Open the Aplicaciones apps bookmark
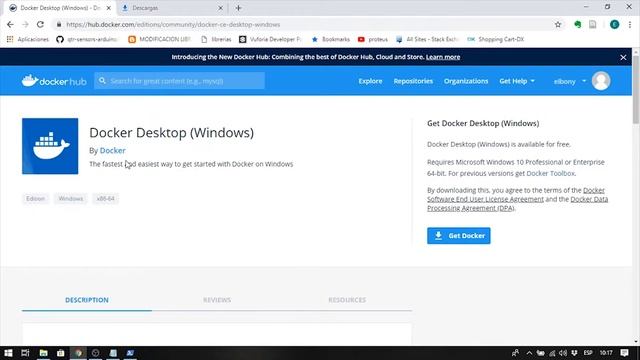Image resolution: width=640 pixels, height=360 pixels. (27, 39)
